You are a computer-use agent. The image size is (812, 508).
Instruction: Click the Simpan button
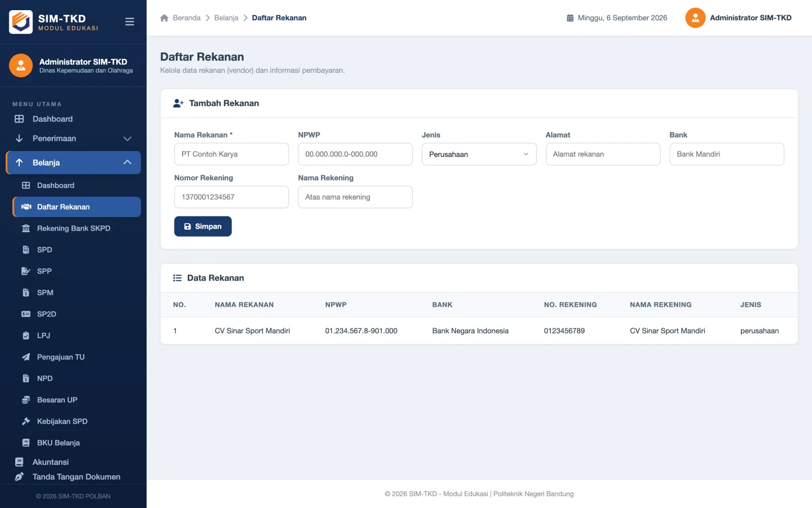coord(203,227)
